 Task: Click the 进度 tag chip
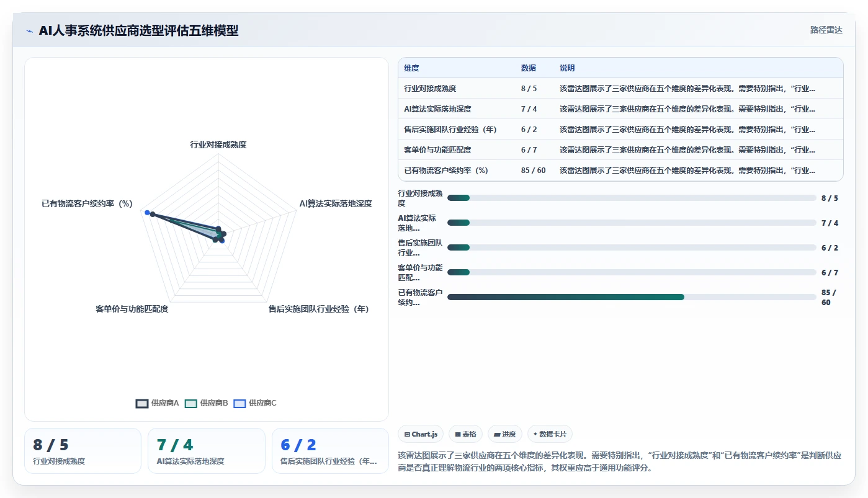(x=505, y=434)
